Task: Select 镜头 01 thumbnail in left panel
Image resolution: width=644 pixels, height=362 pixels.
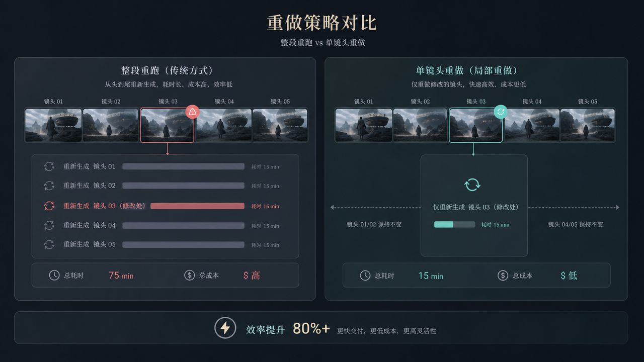Action: tap(53, 125)
